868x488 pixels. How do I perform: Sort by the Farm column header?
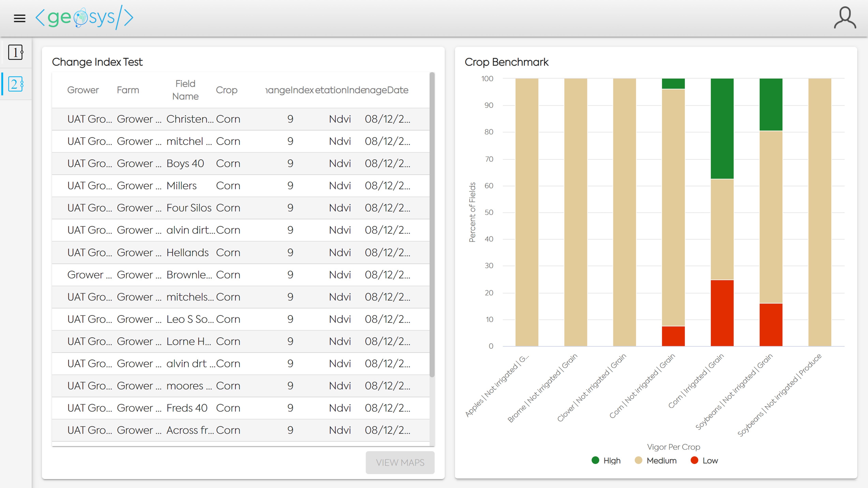pyautogui.click(x=128, y=90)
